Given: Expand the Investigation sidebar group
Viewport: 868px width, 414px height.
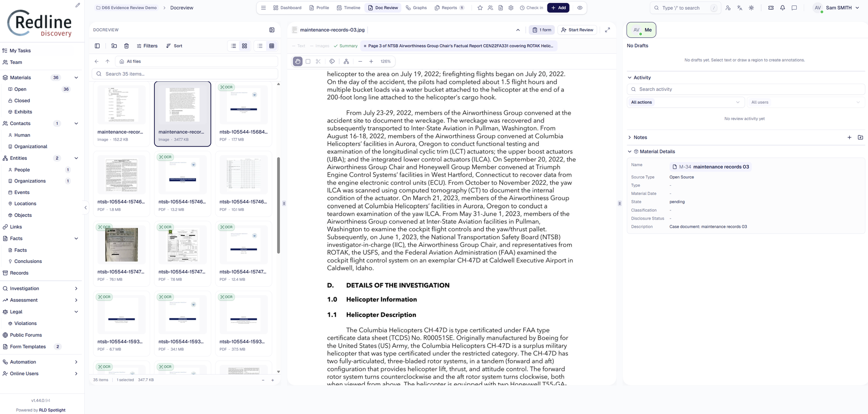Looking at the screenshot, I should pyautogui.click(x=41, y=288).
